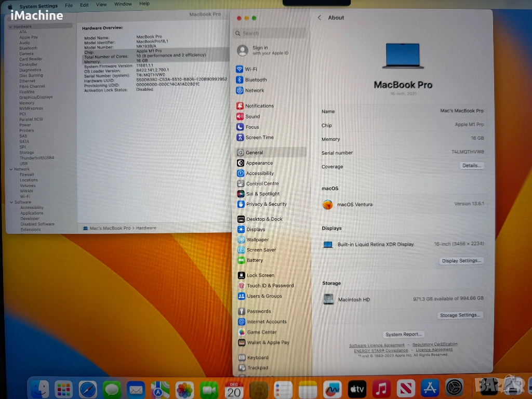Open the Battery settings pane

pos(255,260)
